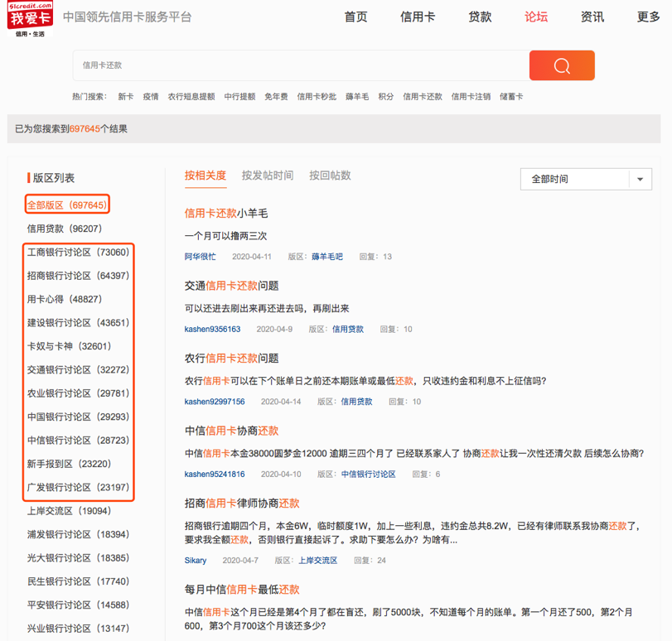Filter by 平安银行讨论区 (14588)
The width and height of the screenshot is (672, 641).
[78, 605]
